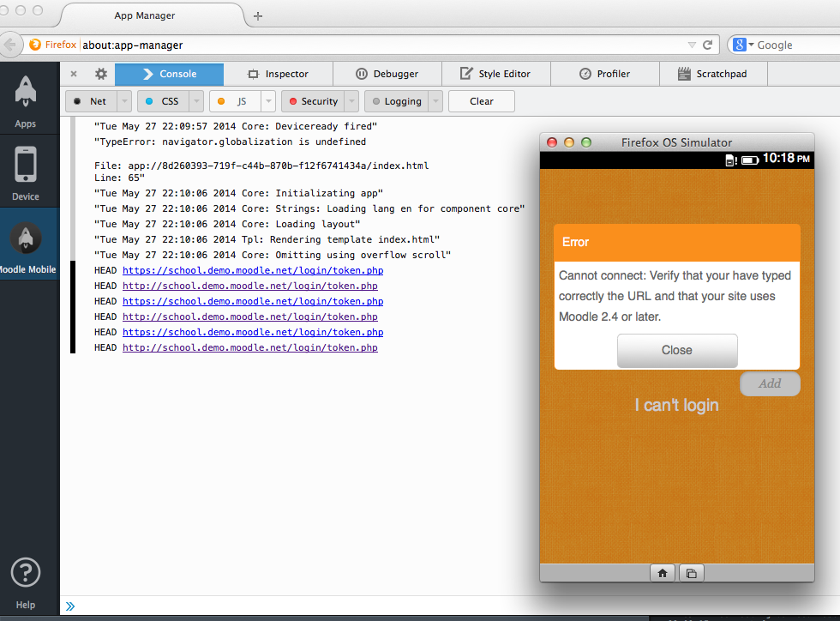Click the "Deviceready fired" log line
This screenshot has width=840, height=621.
pos(236,126)
